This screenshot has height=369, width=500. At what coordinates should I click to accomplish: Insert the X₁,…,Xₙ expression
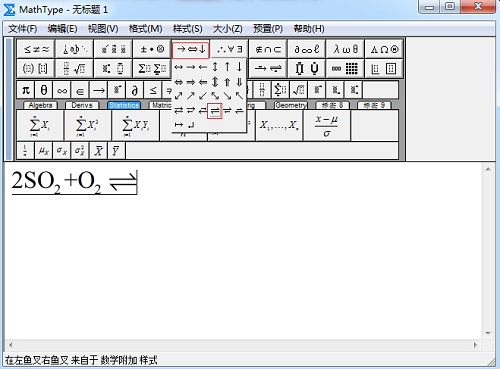tap(279, 126)
